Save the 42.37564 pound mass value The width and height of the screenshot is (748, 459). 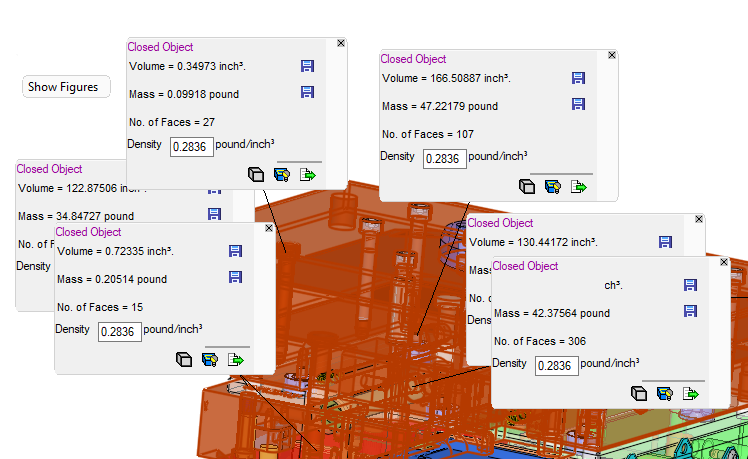pos(690,312)
